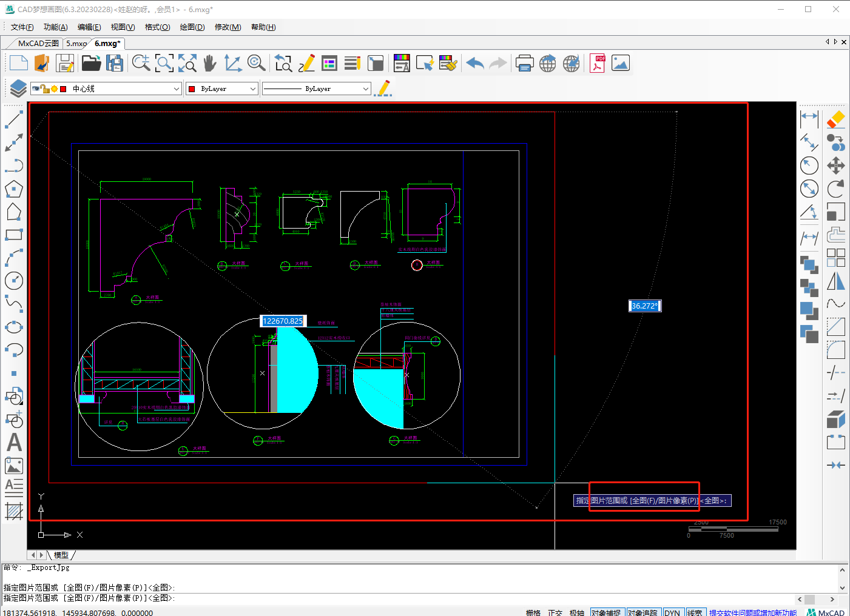Click the undo arrow

pyautogui.click(x=475, y=63)
